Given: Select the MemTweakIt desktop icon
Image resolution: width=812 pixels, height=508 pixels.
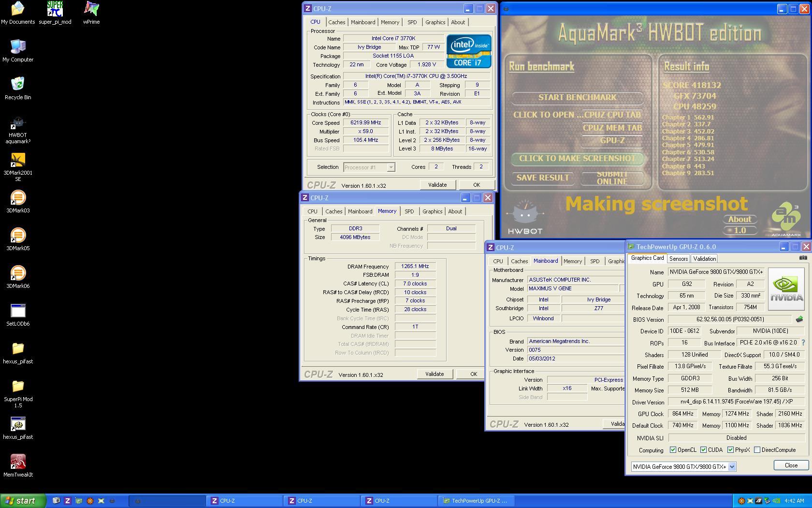Looking at the screenshot, I should (x=18, y=466).
